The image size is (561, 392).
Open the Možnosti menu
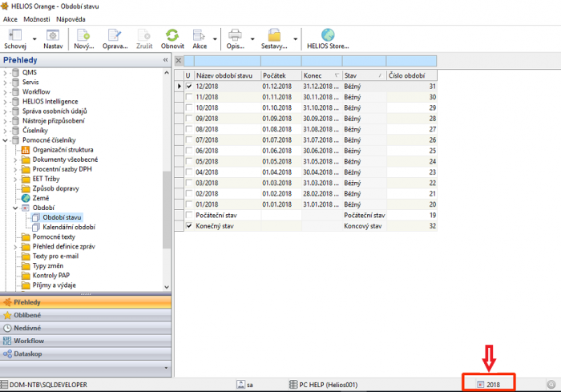click(x=37, y=19)
